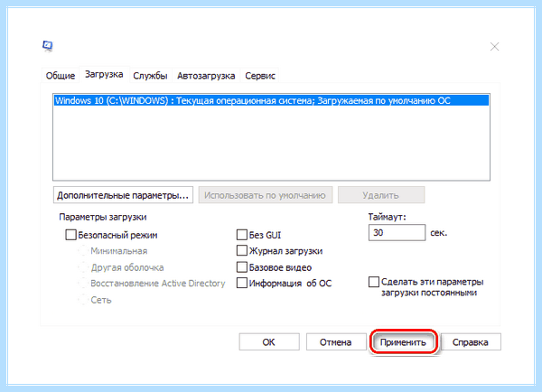Click the msconfig window icon in title bar
This screenshot has height=392, width=542.
(x=48, y=46)
